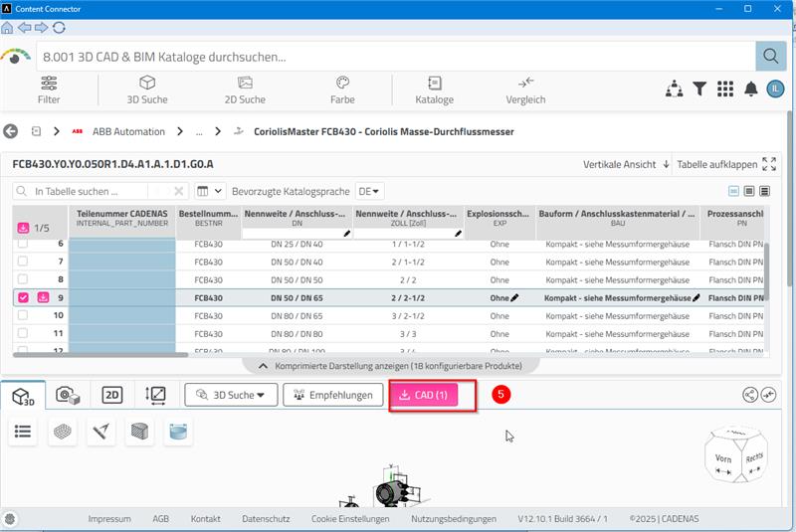Switch to the 2D view tab
This screenshot has height=532, width=796.
click(112, 395)
